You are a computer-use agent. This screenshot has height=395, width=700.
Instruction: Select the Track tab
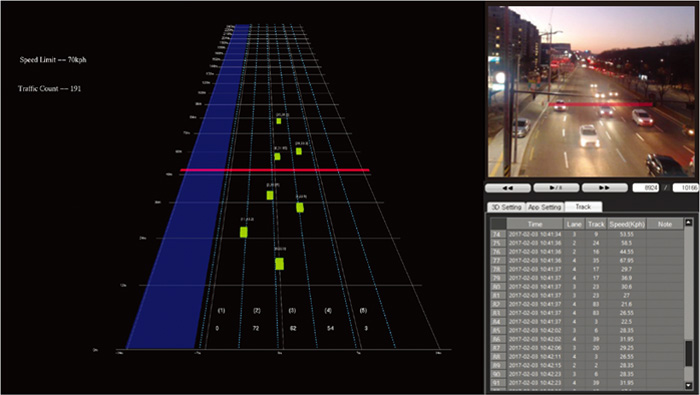(x=583, y=207)
